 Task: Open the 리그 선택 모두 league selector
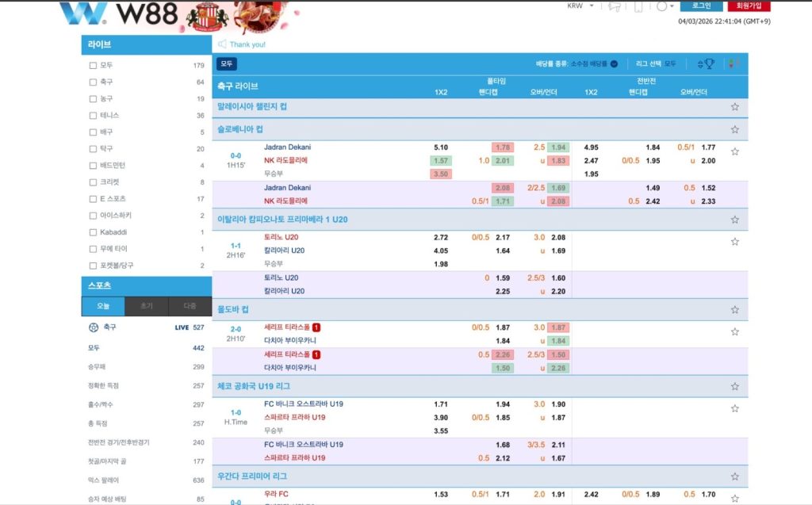tap(656, 63)
